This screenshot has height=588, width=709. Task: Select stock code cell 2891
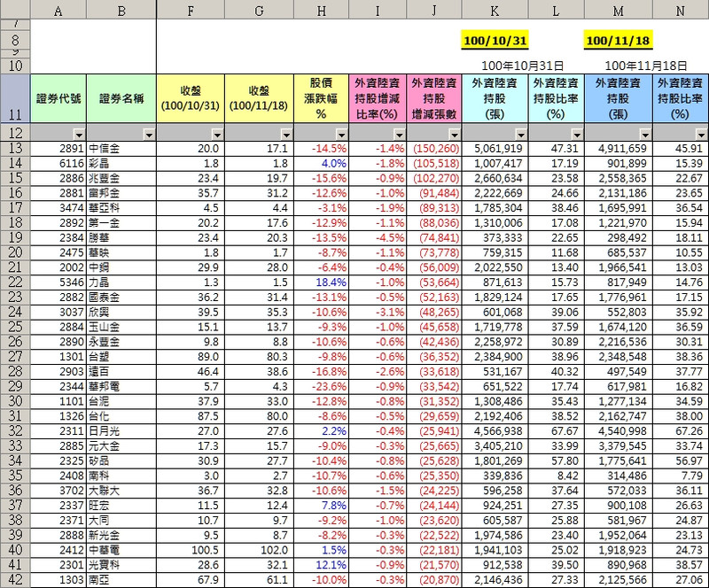(58, 149)
